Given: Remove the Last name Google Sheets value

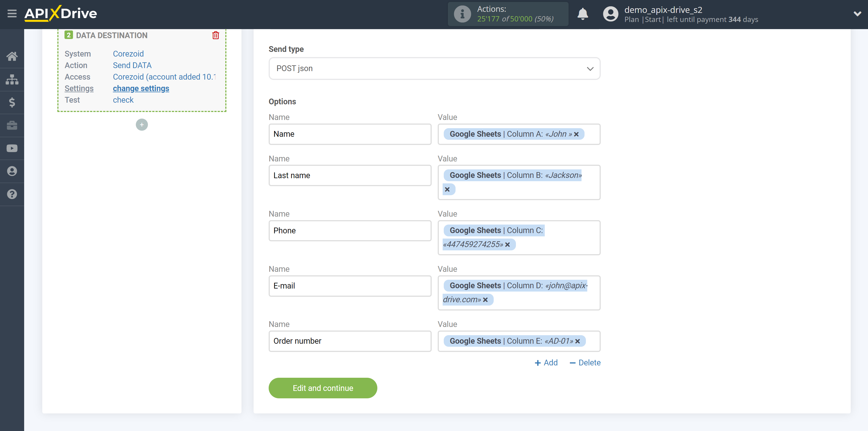Looking at the screenshot, I should click(448, 189).
